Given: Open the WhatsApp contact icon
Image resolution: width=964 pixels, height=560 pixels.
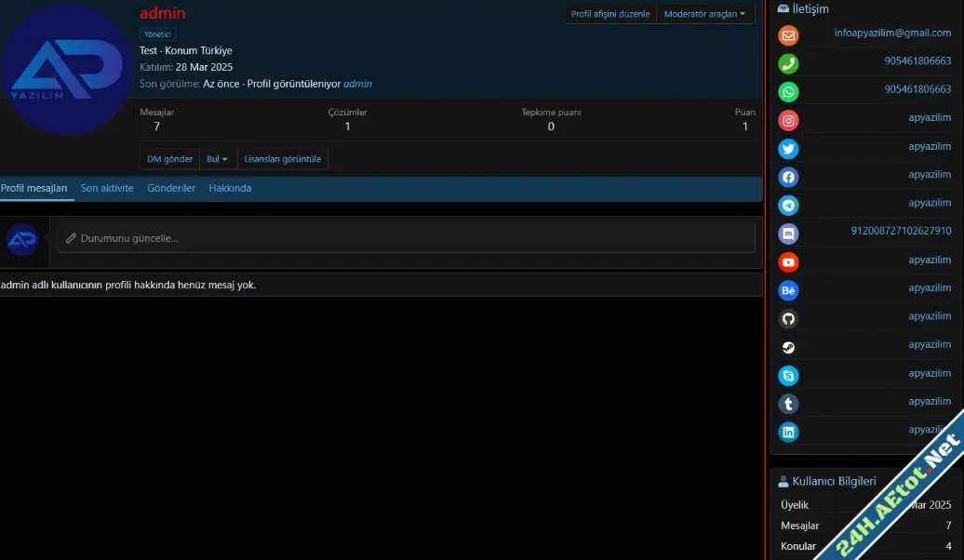Looking at the screenshot, I should pos(788,92).
